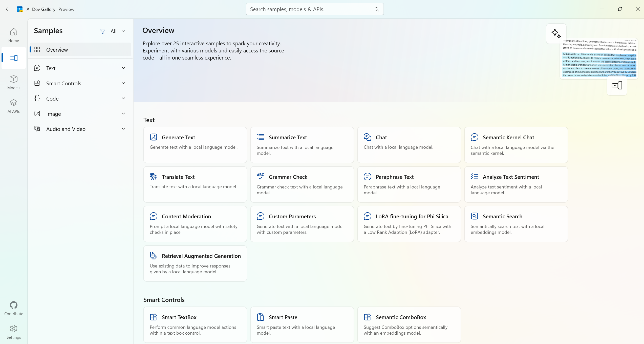Screen dimensions: 644x344
Task: Click the Summarize Text list icon
Action: (261, 137)
